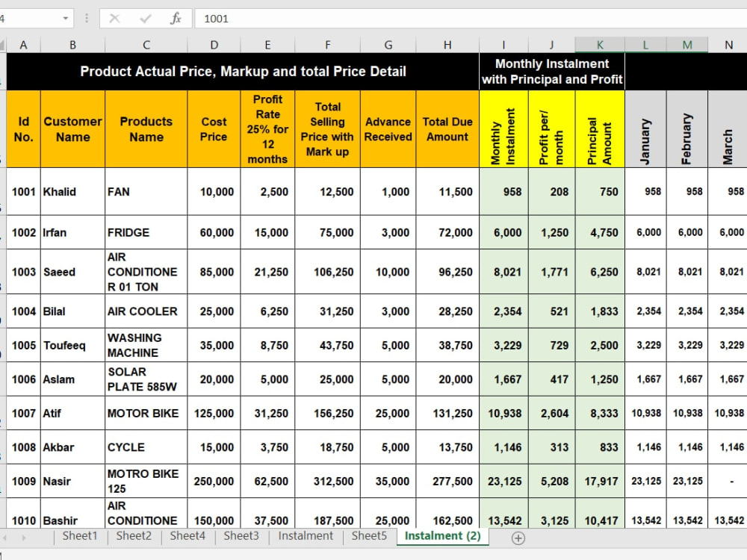The image size is (747, 560).
Task: Select cell with Id 1001
Action: point(23,191)
